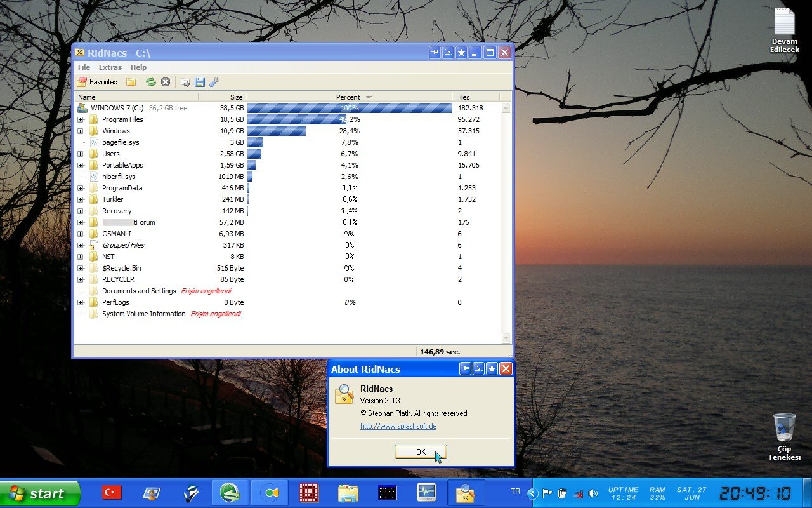Click the 100% bar for drive C:
The height and width of the screenshot is (508, 812).
(350, 108)
